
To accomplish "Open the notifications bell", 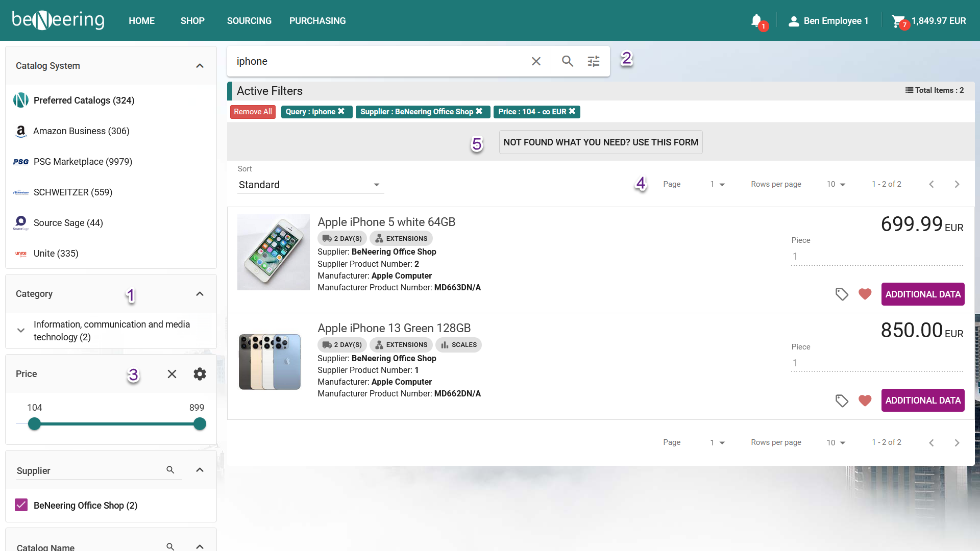I will [756, 20].
